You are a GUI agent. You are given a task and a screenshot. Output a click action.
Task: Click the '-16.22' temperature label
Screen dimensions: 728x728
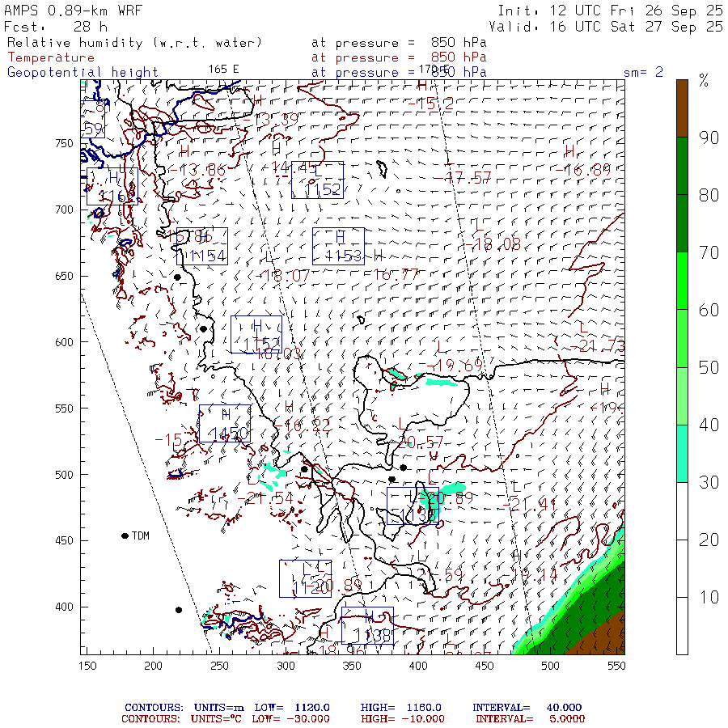(x=303, y=425)
